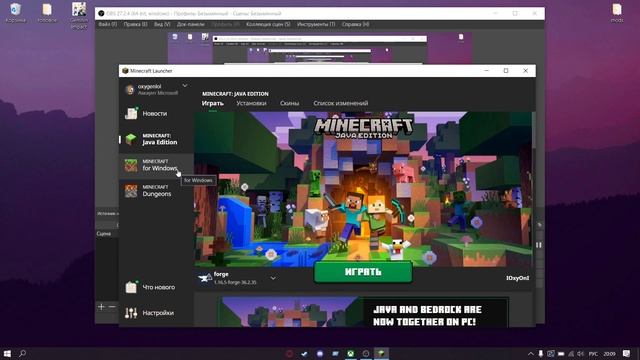The width and height of the screenshot is (640, 360).
Task: Open Windows taskbar search
Action: (23, 353)
